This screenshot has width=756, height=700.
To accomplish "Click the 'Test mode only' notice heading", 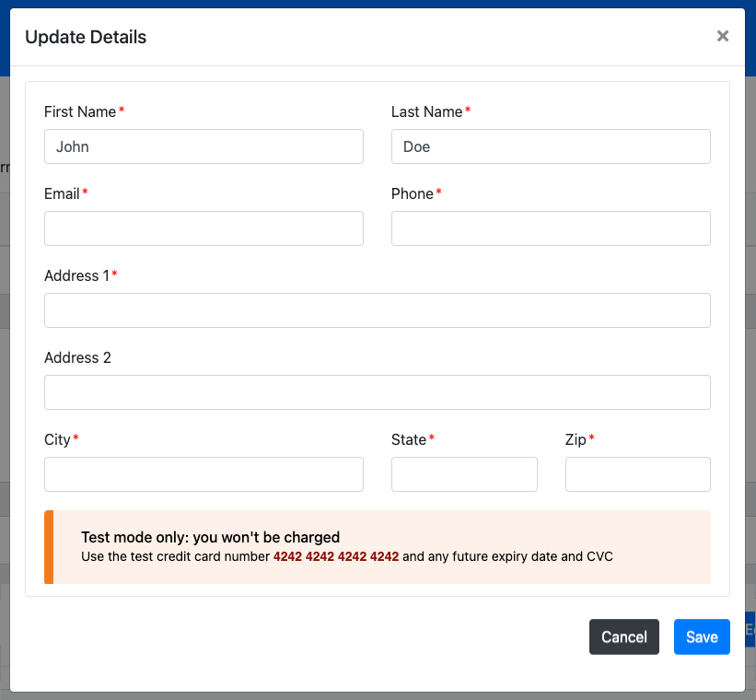I will point(210,537).
